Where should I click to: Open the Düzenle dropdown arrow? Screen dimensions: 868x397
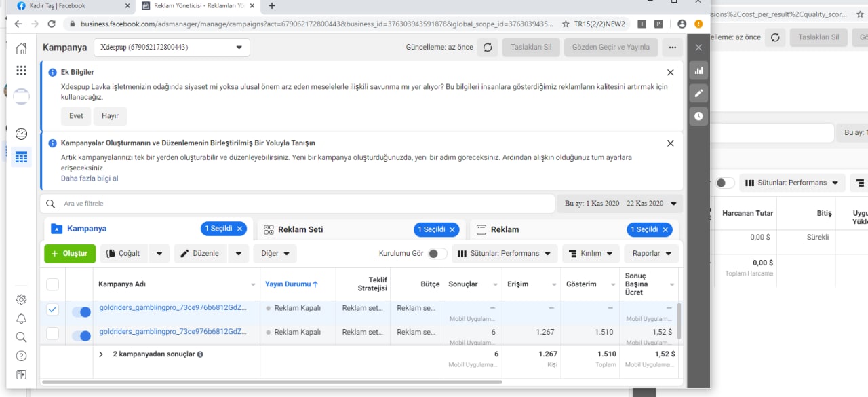pos(238,254)
